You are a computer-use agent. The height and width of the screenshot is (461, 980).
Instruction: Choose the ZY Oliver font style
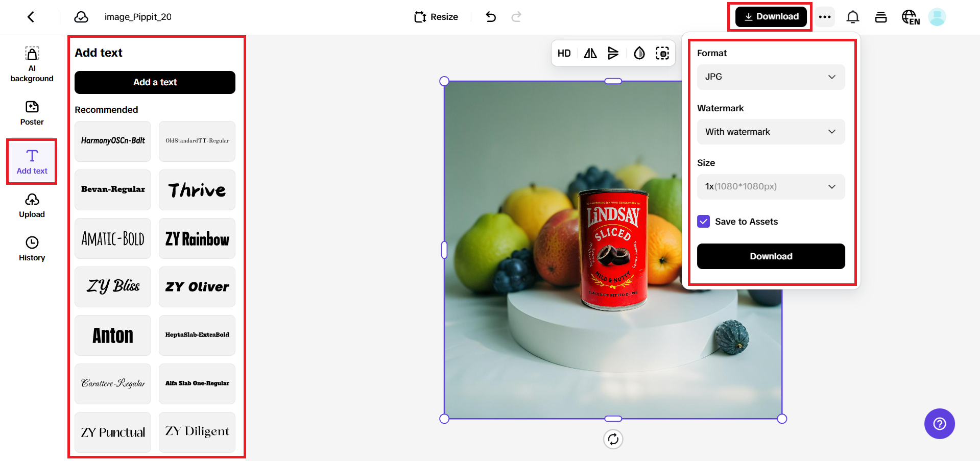197,286
